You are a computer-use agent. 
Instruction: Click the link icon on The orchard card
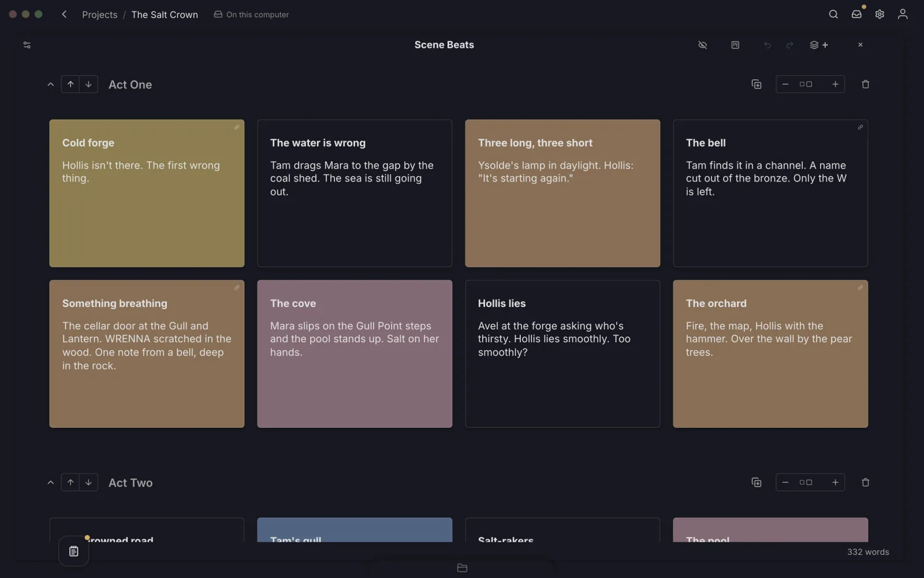coord(860,288)
